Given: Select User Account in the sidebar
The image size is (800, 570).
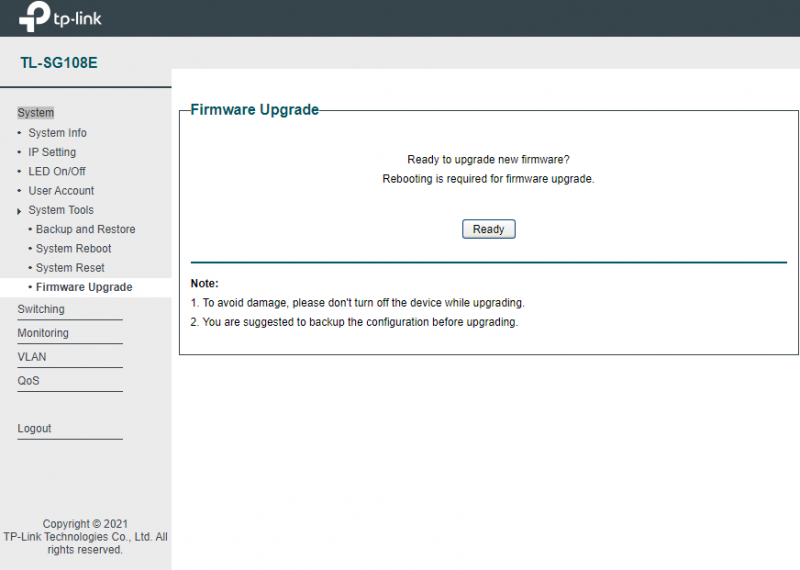Looking at the screenshot, I should coord(61,191).
